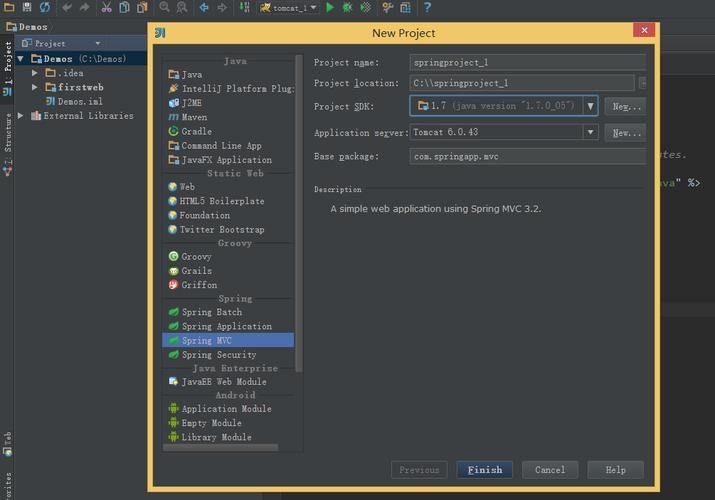Click the Finish button

(x=485, y=470)
